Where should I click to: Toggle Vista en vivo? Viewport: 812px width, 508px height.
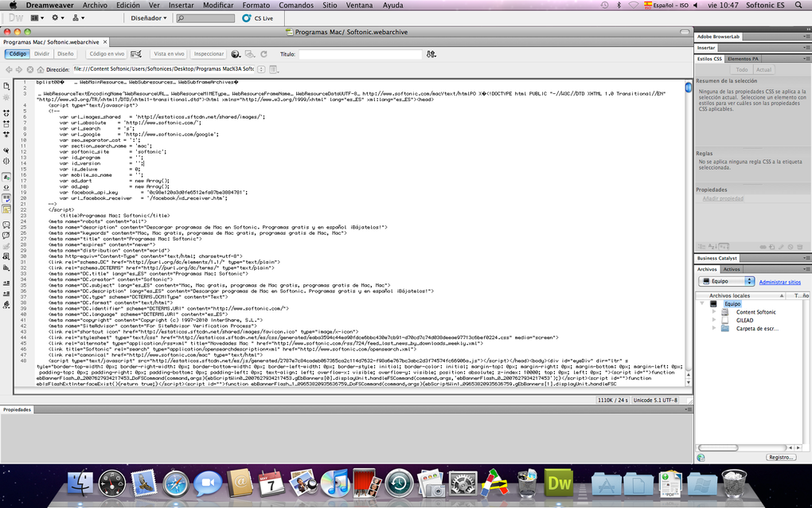coord(169,54)
